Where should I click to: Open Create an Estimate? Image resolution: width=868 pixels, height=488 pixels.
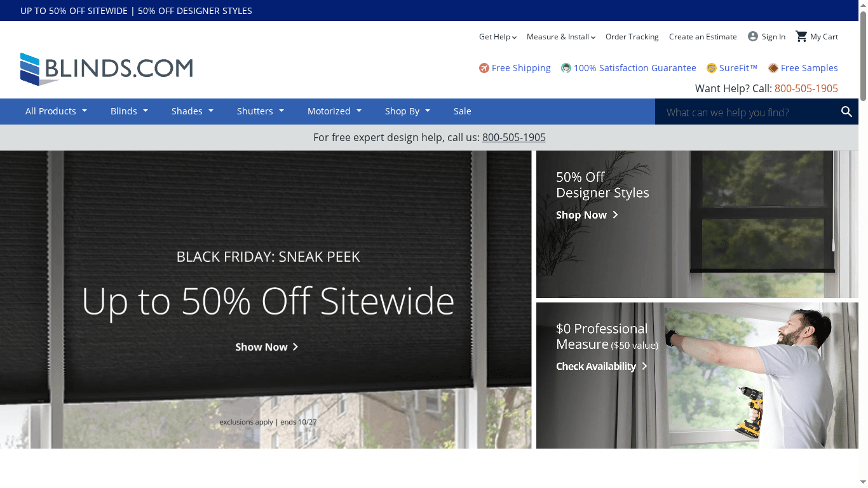pyautogui.click(x=703, y=37)
